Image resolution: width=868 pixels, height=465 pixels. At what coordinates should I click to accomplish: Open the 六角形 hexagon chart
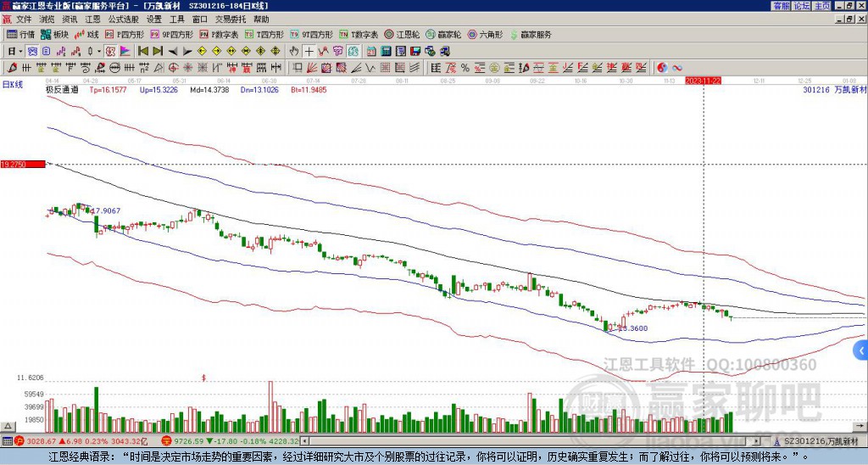pyautogui.click(x=486, y=34)
